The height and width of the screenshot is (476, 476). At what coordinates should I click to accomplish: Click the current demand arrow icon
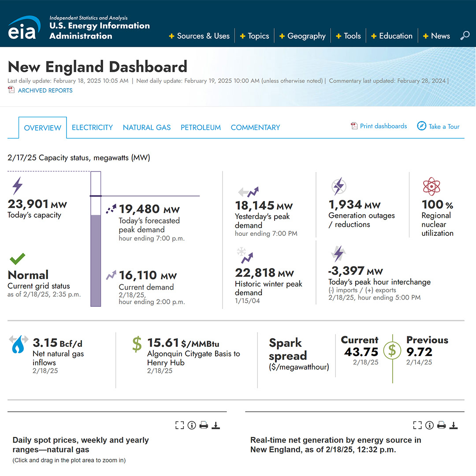[111, 275]
